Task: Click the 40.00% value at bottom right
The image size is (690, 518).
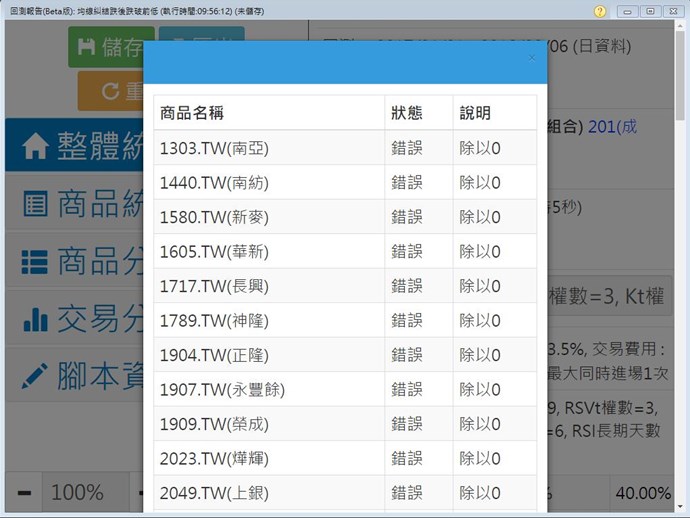Action: tap(643, 493)
